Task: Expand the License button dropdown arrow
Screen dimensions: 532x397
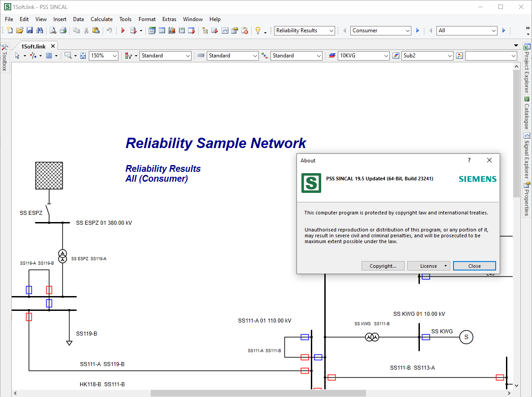Action: tap(445, 266)
